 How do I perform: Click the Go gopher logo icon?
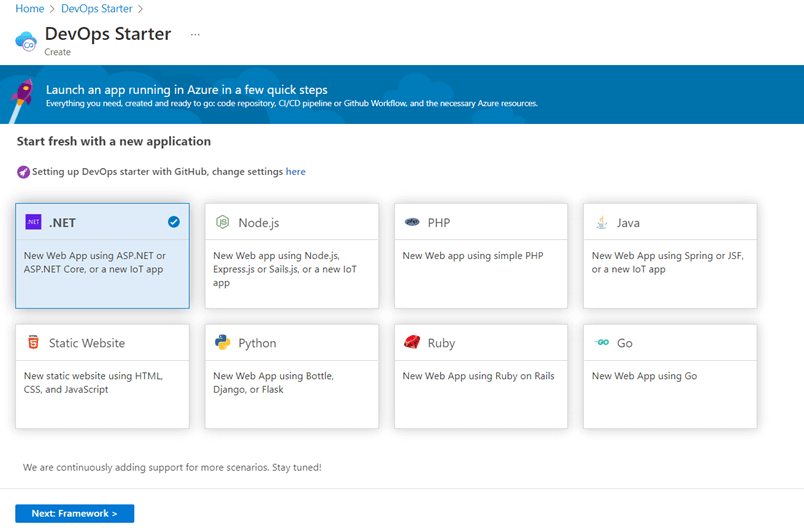[x=601, y=342]
